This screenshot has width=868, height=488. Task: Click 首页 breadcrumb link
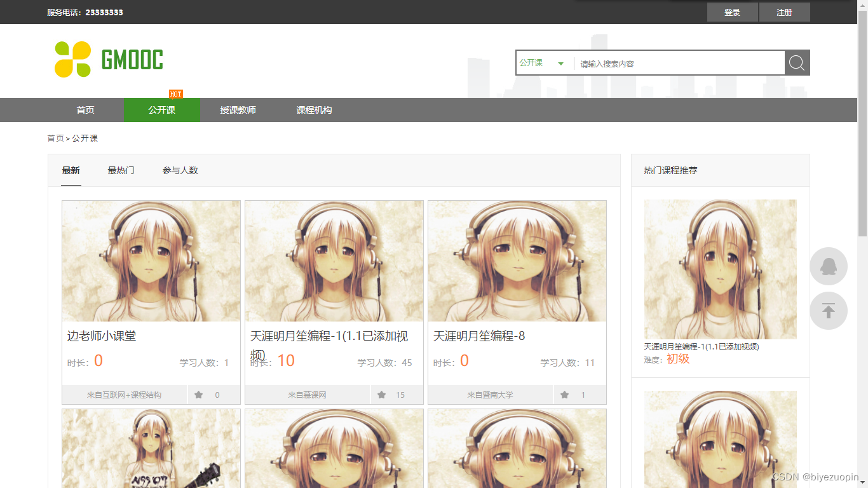click(55, 138)
